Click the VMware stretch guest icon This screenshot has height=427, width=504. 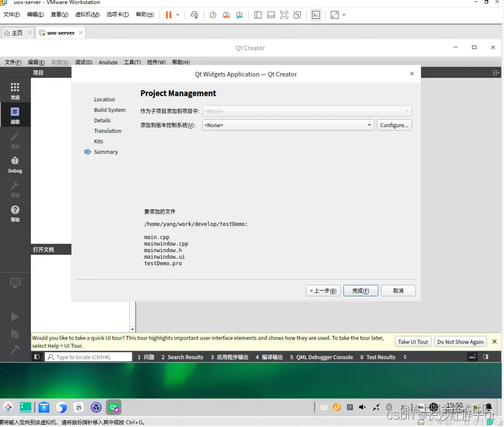pyautogui.click(x=335, y=15)
